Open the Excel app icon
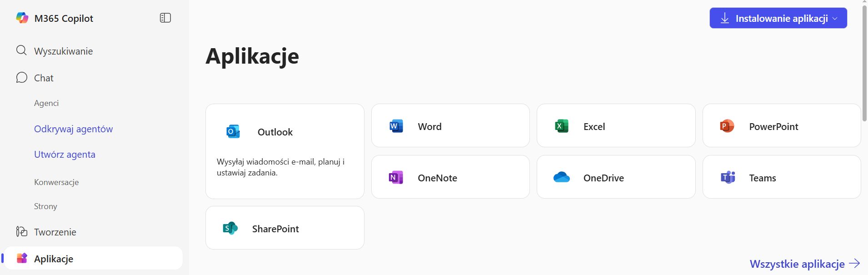The width and height of the screenshot is (868, 275). point(562,126)
